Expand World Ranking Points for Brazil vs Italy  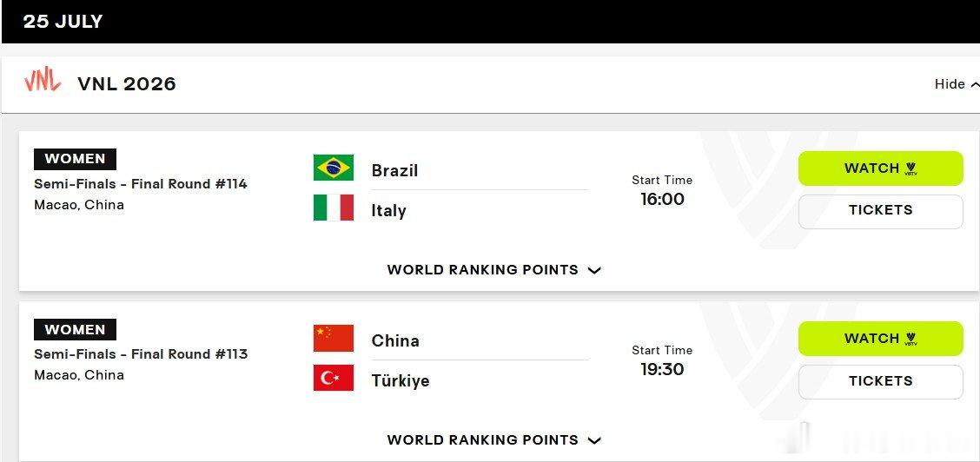(x=493, y=270)
